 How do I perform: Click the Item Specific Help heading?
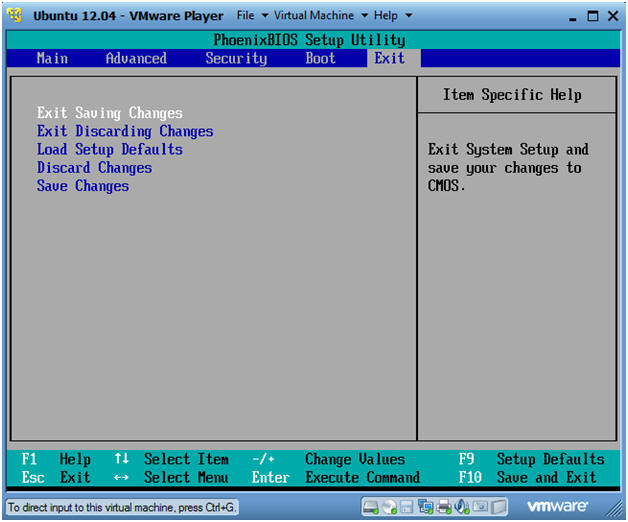512,95
